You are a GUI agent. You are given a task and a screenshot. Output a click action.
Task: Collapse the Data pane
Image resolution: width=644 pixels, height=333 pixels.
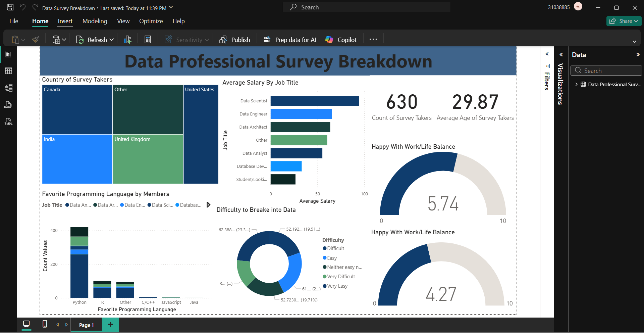[x=638, y=55]
